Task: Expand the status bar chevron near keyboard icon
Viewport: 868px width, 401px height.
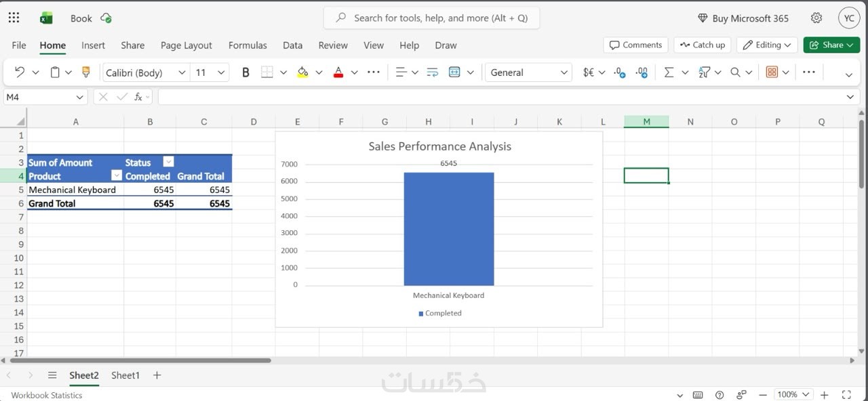Action: (680, 395)
